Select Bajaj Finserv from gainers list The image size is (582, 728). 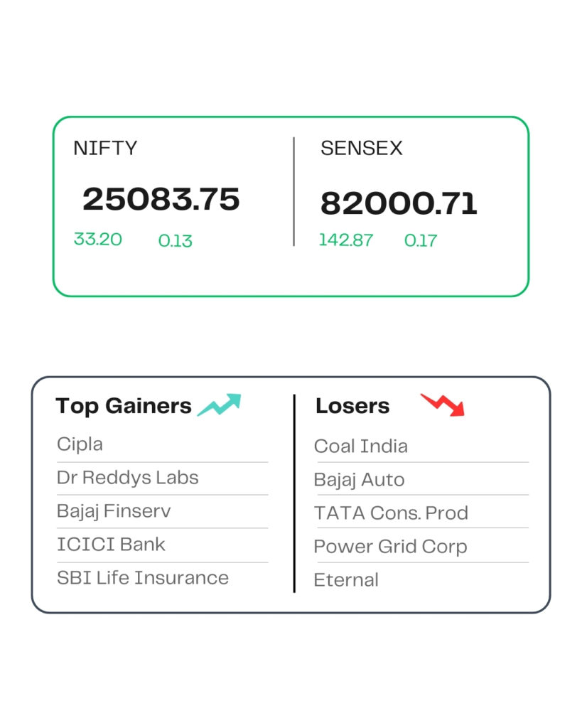114,511
